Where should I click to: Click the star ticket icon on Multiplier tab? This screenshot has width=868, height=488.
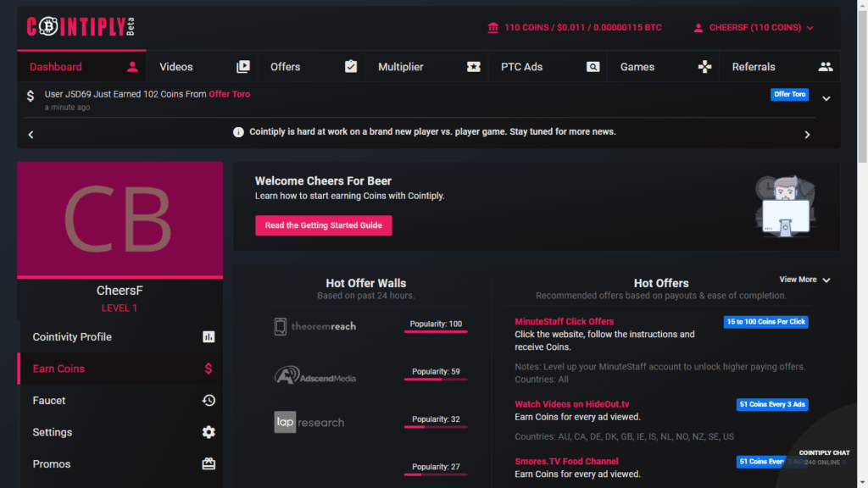tap(473, 67)
